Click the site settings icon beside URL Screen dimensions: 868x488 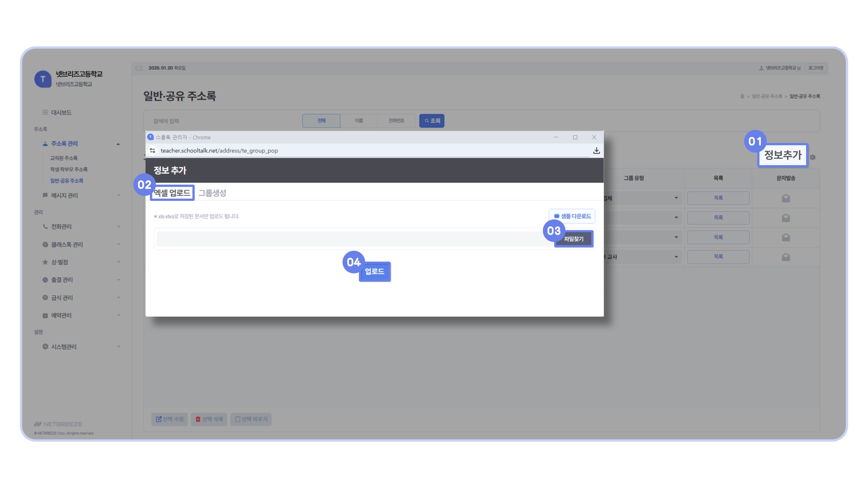click(x=153, y=151)
